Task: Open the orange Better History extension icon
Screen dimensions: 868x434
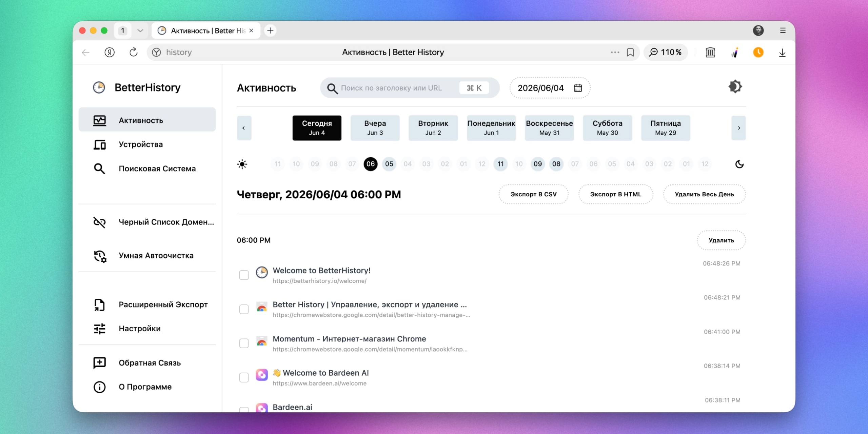Action: point(758,52)
